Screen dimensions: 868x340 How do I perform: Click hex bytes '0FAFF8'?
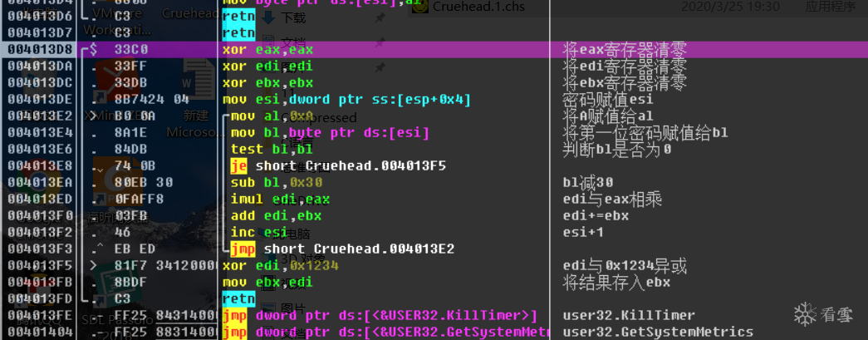[x=140, y=199]
